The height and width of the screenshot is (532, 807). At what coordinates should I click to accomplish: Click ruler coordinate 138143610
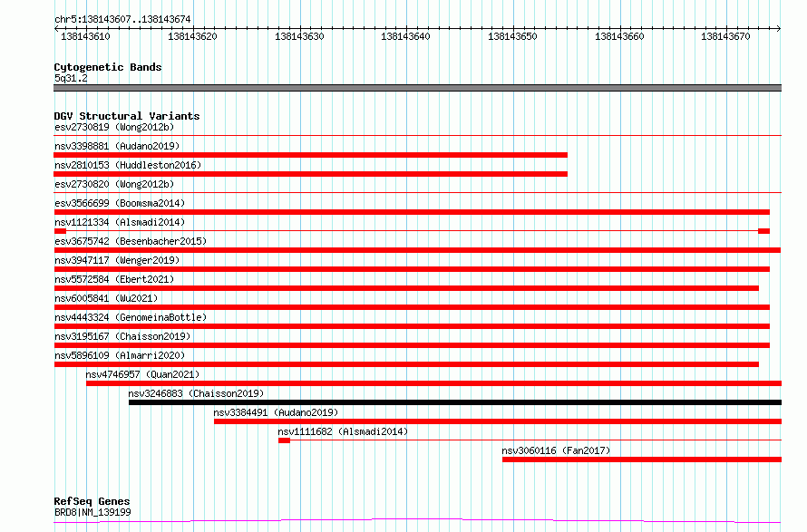click(x=85, y=36)
